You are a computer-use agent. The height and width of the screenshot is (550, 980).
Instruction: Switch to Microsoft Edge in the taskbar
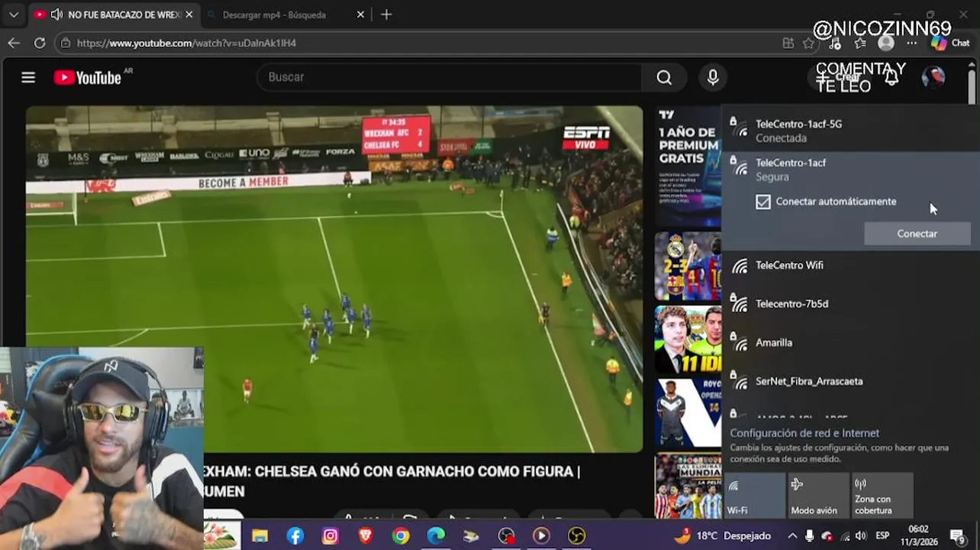pyautogui.click(x=436, y=536)
